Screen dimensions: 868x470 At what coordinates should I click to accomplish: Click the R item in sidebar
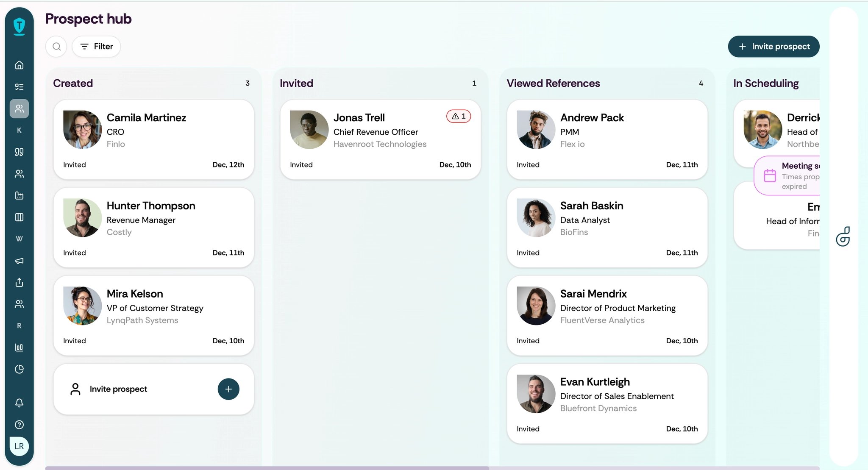coord(19,325)
